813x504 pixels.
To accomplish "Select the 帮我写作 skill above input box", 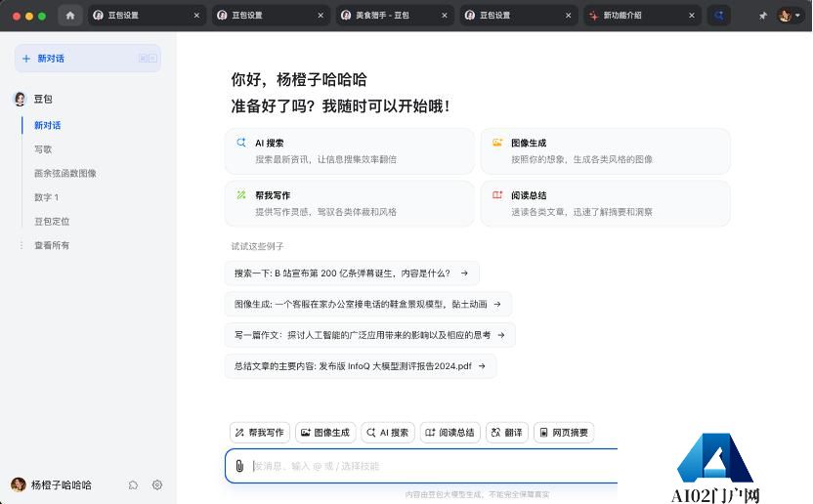I will pyautogui.click(x=260, y=433).
